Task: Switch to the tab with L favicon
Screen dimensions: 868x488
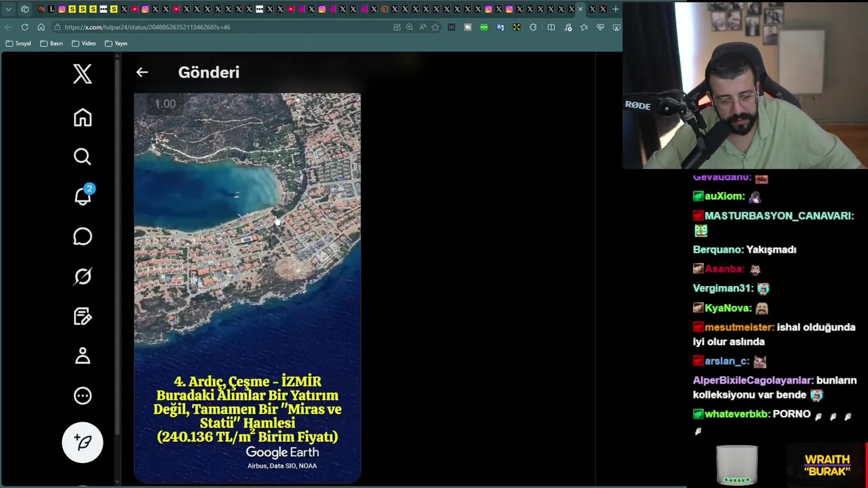Action: coord(52,9)
